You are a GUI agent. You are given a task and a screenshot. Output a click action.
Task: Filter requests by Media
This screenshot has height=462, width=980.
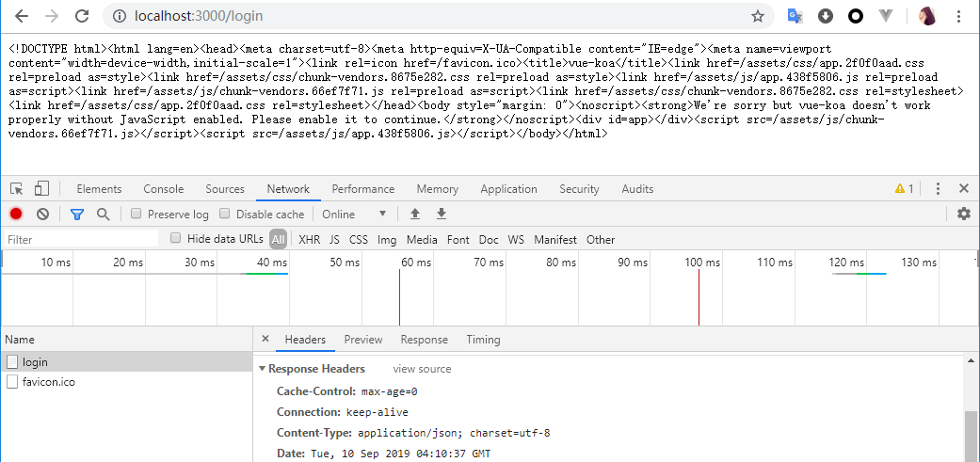coord(422,240)
